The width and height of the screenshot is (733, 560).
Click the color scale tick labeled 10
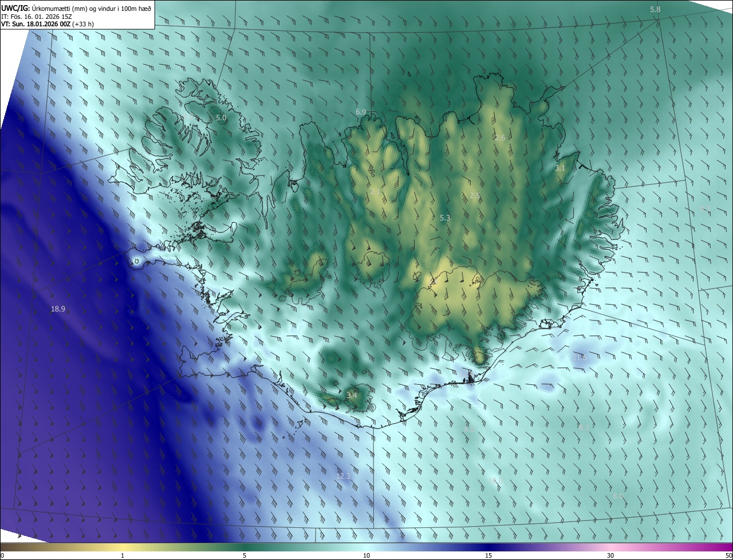pos(366,555)
